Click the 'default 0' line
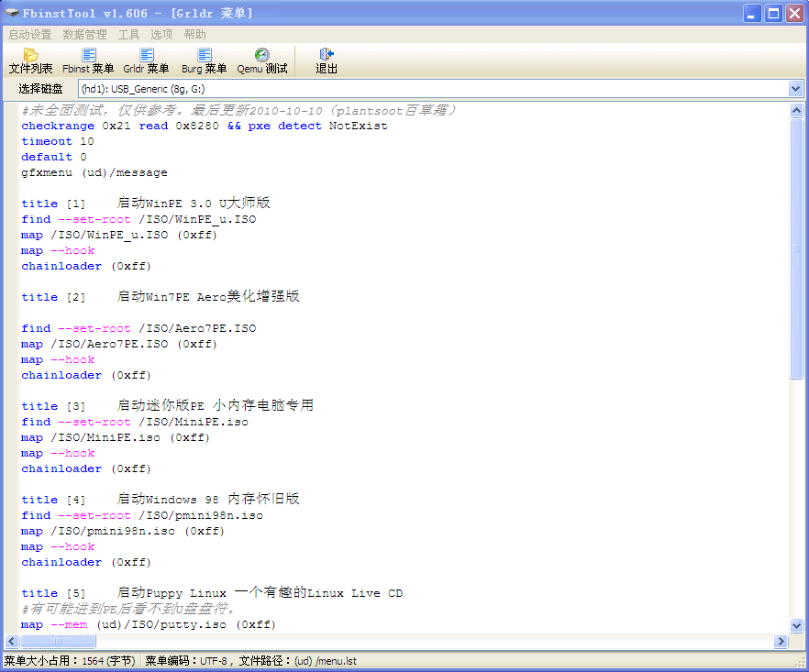The image size is (809, 672). 53,157
